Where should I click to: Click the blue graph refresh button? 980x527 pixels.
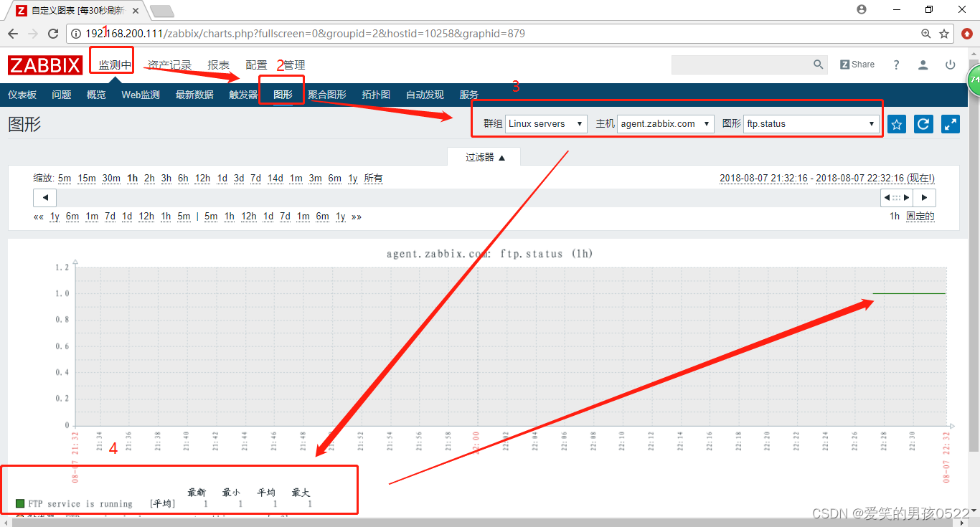coord(923,124)
